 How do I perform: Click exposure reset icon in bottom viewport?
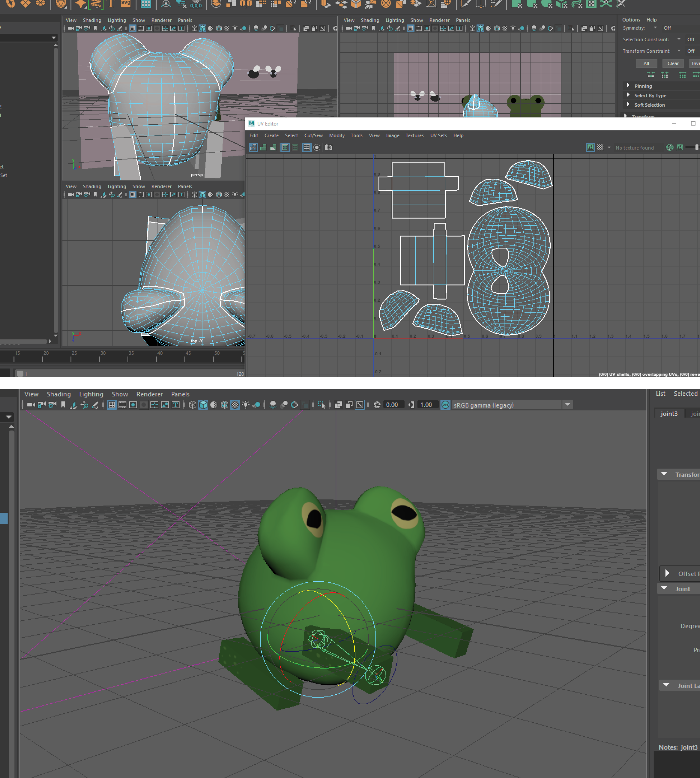click(377, 405)
